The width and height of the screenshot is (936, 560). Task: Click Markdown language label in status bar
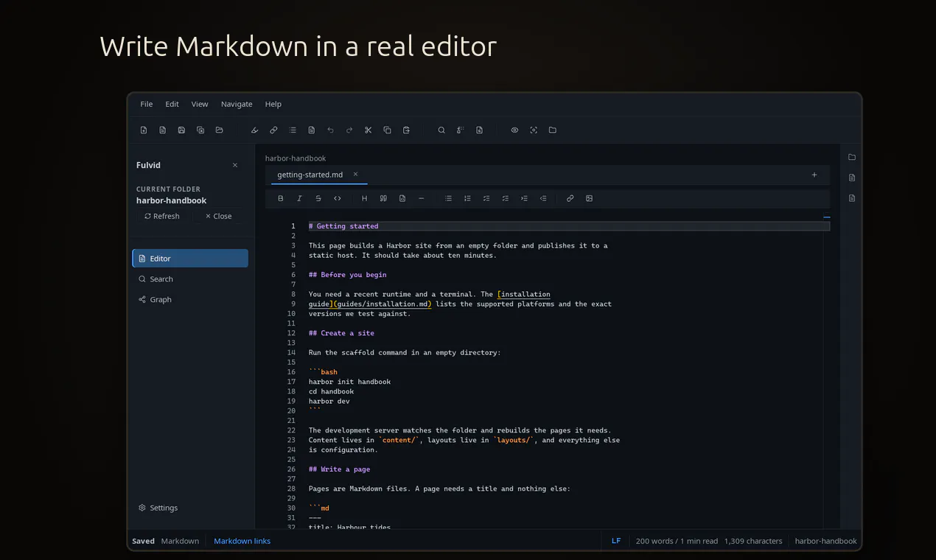[x=180, y=541]
